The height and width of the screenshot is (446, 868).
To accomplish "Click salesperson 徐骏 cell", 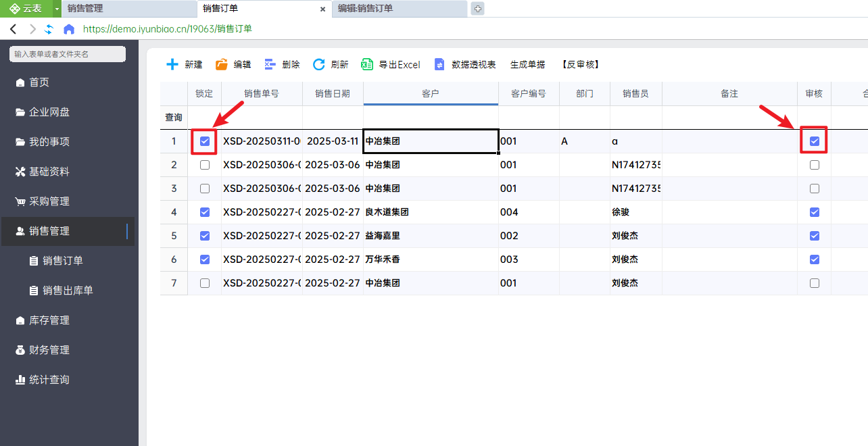I will (635, 212).
